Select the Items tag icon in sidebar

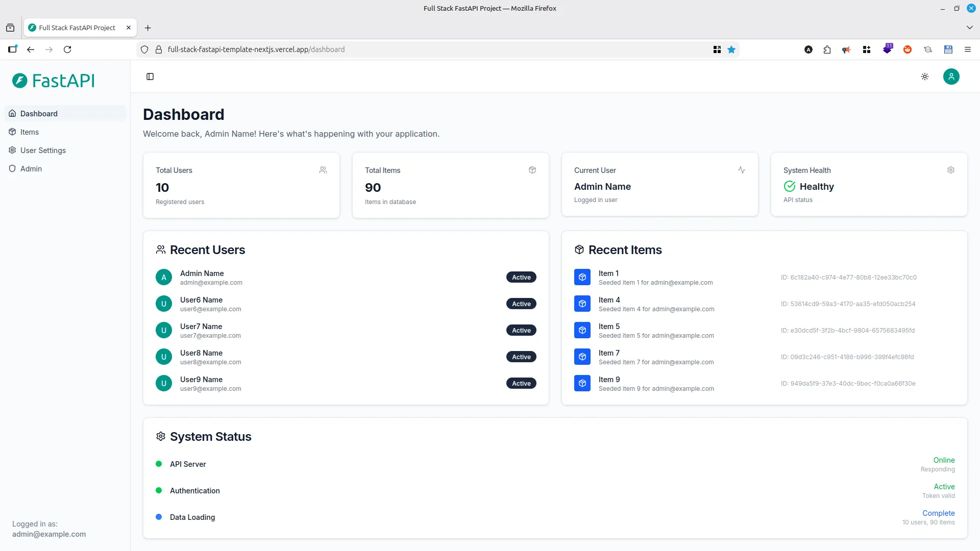(13, 132)
